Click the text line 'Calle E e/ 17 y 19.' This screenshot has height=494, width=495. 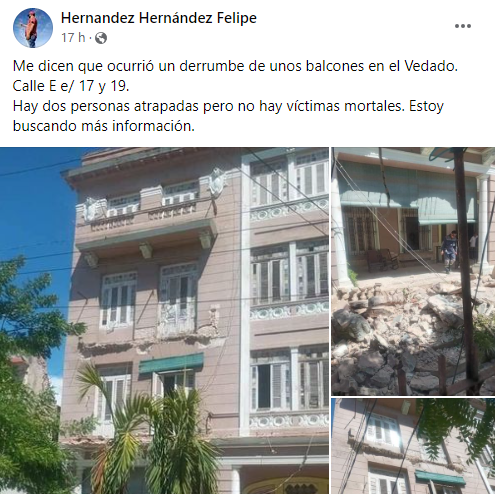click(71, 86)
